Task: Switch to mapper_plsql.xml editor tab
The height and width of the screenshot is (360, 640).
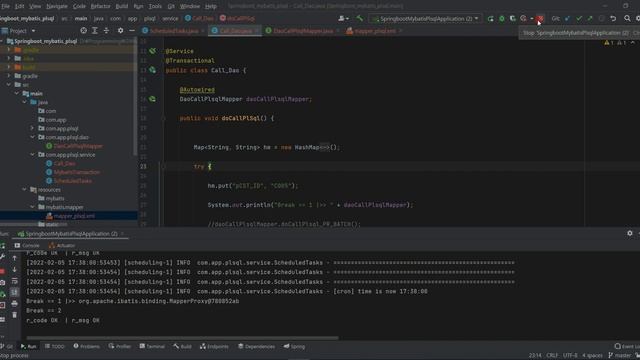Action: (375, 31)
